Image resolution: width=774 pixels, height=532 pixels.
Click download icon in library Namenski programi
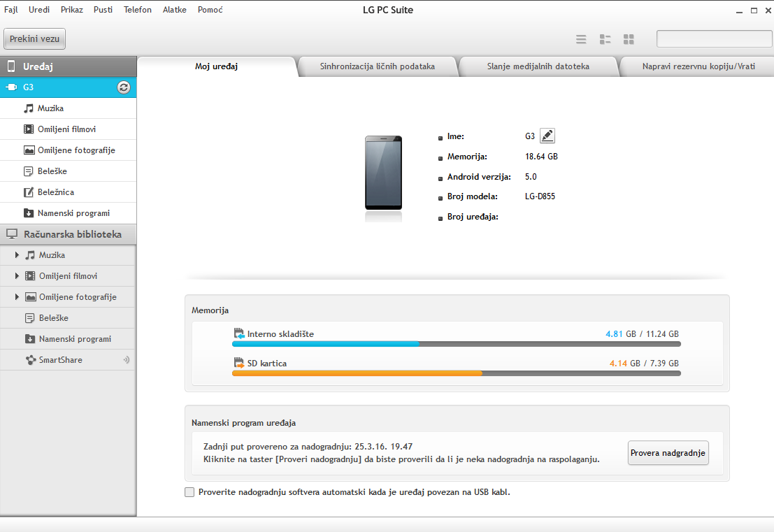click(x=30, y=339)
